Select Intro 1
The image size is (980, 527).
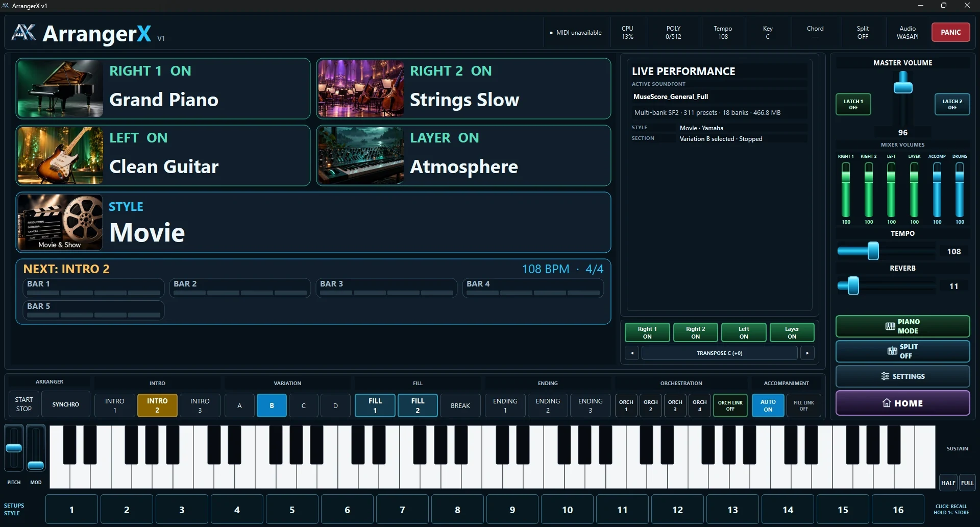click(x=115, y=405)
